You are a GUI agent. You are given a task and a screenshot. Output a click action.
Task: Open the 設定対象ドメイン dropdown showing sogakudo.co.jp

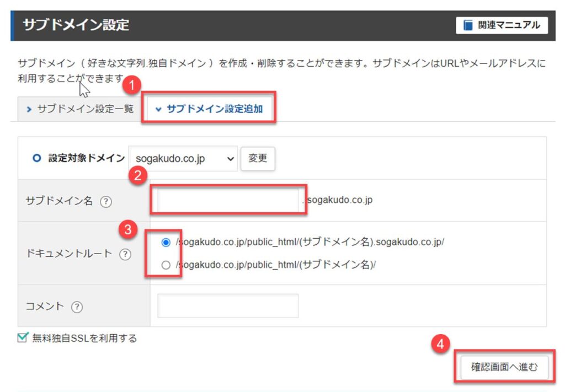183,158
